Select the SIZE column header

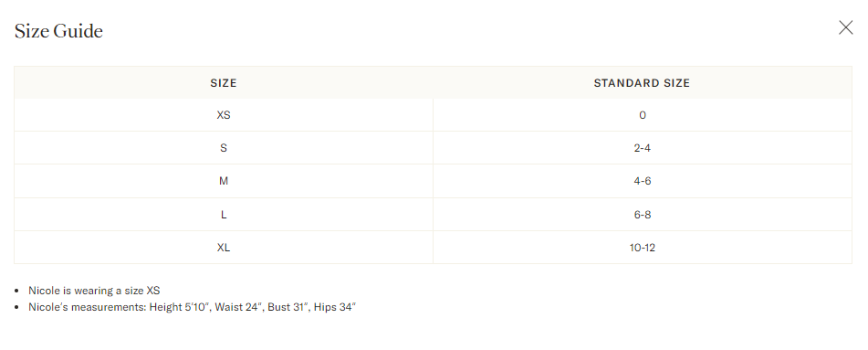(224, 82)
